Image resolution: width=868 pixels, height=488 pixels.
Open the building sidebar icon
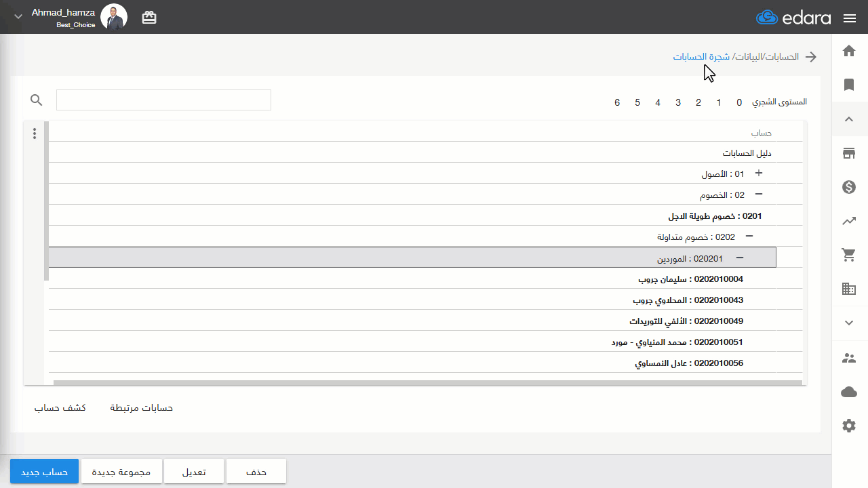click(849, 289)
